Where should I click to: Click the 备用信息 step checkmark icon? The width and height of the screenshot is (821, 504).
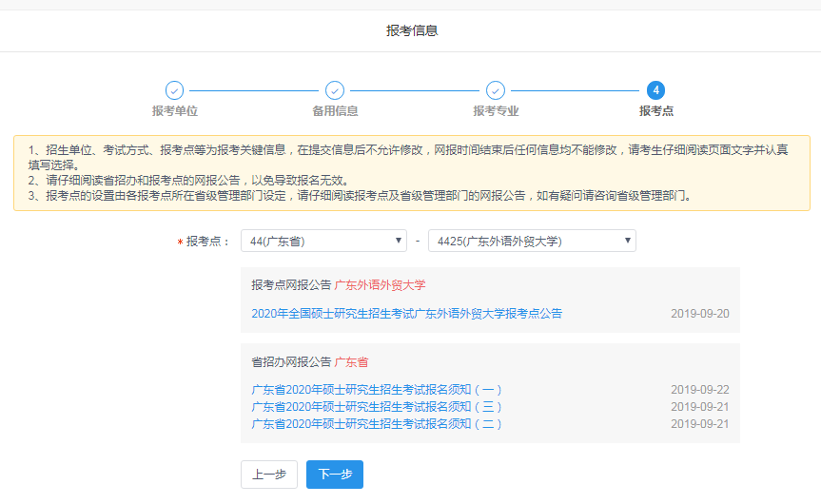click(335, 90)
